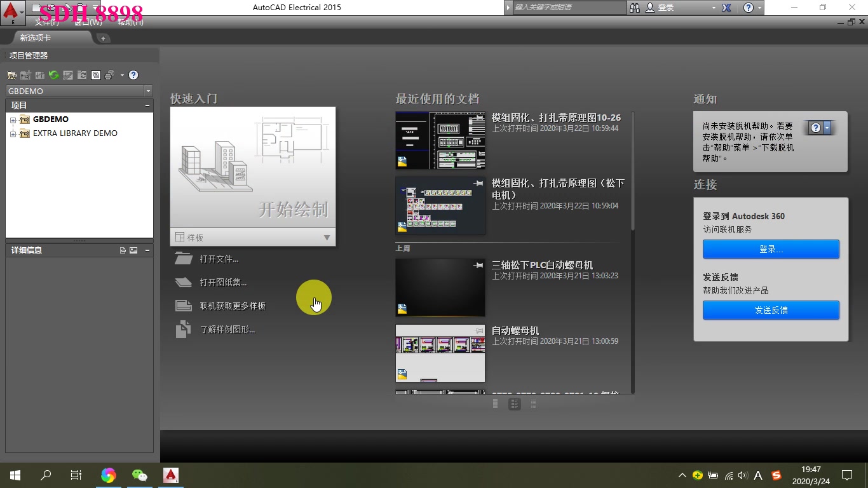Click the 打开图纸集 sheet set icon

[184, 282]
